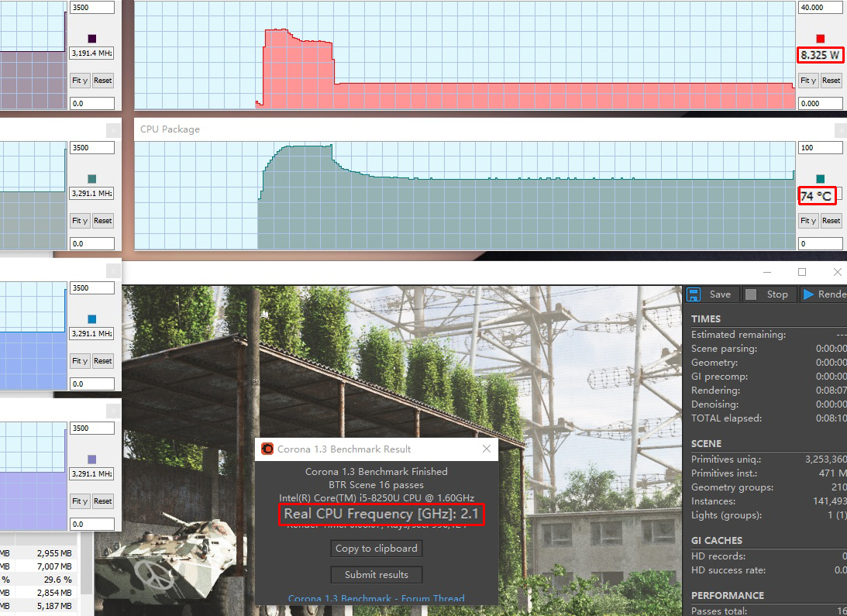
Task: Click the CPU Package graph title
Action: [x=170, y=129]
